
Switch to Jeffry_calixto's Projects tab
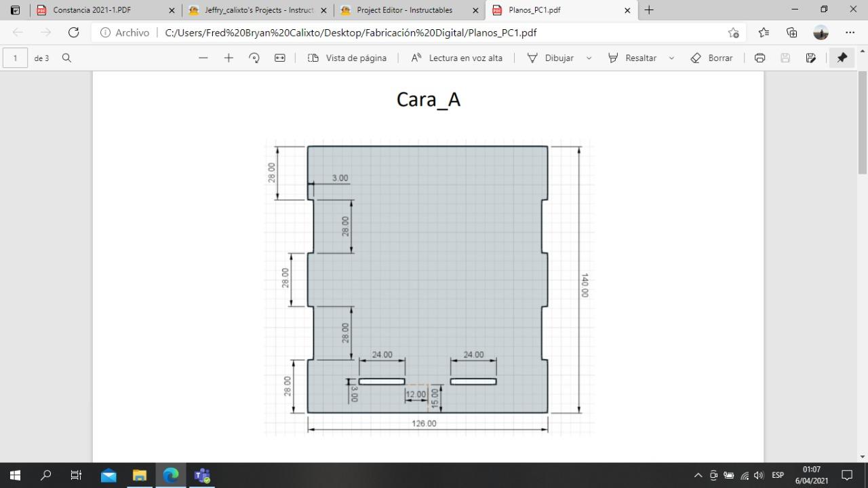258,10
